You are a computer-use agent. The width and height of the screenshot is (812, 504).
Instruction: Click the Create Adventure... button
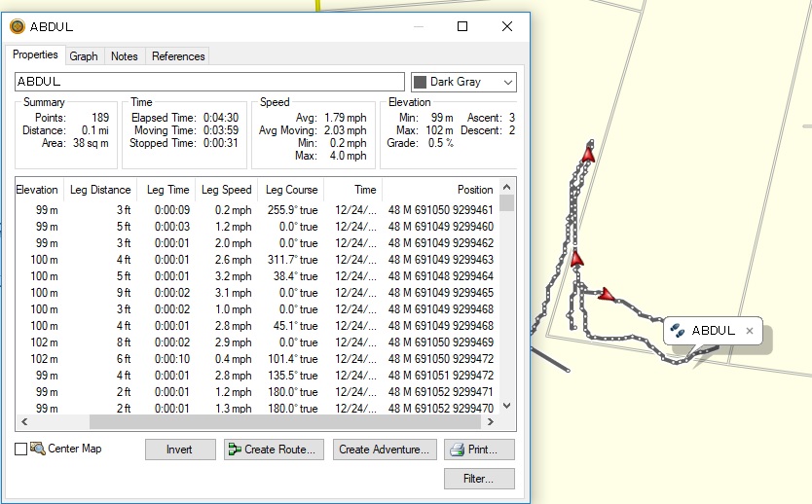[384, 450]
